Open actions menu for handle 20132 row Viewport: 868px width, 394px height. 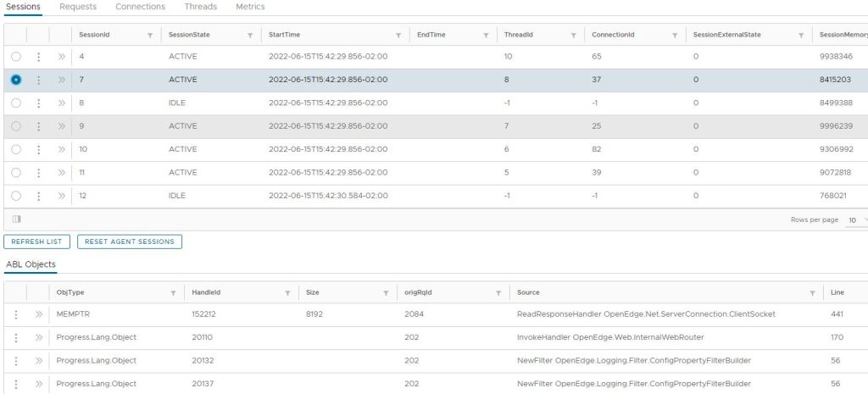[x=16, y=361]
